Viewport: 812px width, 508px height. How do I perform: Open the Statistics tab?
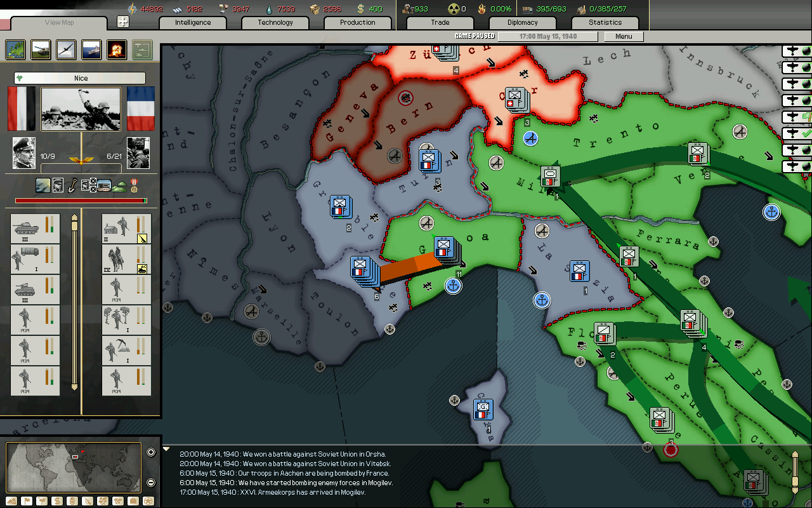[605, 22]
